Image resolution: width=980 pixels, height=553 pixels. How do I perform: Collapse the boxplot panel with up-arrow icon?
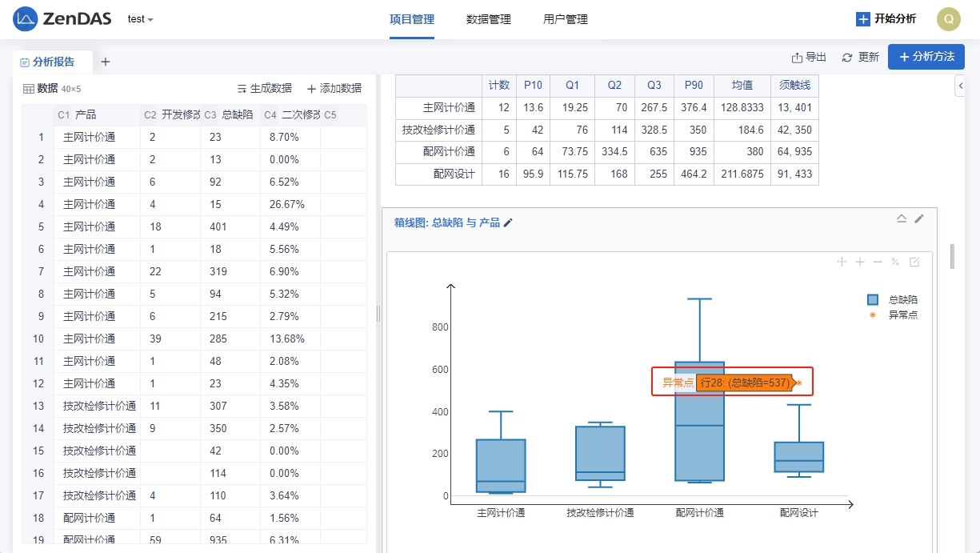click(x=902, y=218)
